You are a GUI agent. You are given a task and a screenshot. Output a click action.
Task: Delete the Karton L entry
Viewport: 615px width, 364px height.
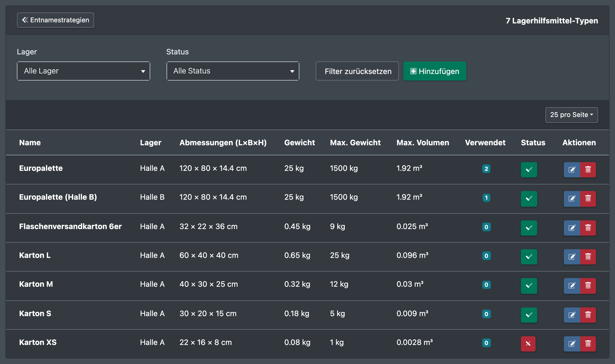click(x=588, y=257)
